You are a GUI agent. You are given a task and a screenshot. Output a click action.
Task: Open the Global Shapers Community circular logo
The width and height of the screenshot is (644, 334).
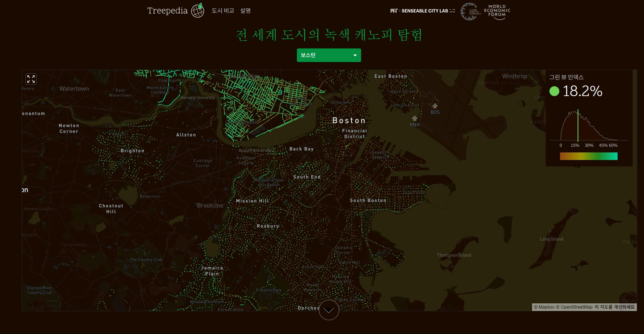[470, 11]
